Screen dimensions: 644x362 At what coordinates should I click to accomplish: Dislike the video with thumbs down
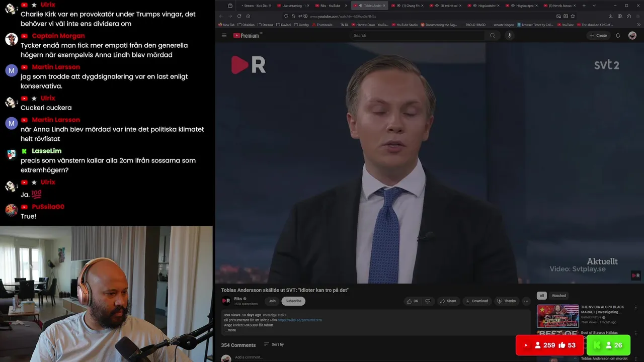coord(428,301)
